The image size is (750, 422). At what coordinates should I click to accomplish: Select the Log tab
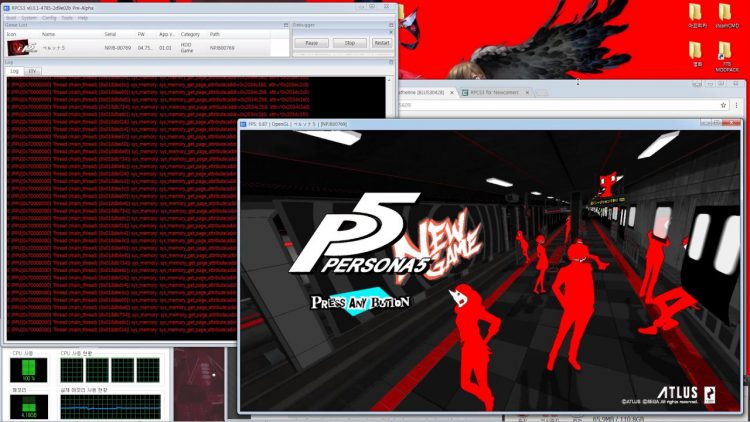[x=14, y=71]
